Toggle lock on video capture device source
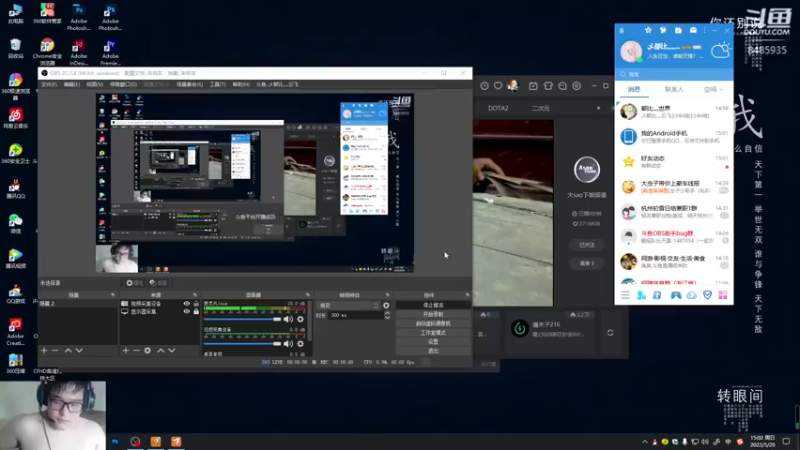This screenshot has width=800, height=450. pyautogui.click(x=196, y=304)
